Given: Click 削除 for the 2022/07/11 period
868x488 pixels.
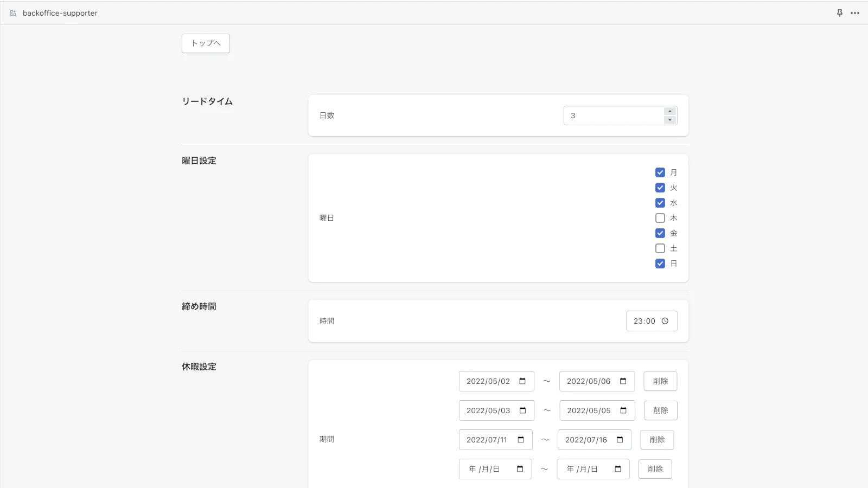Looking at the screenshot, I should click(657, 440).
